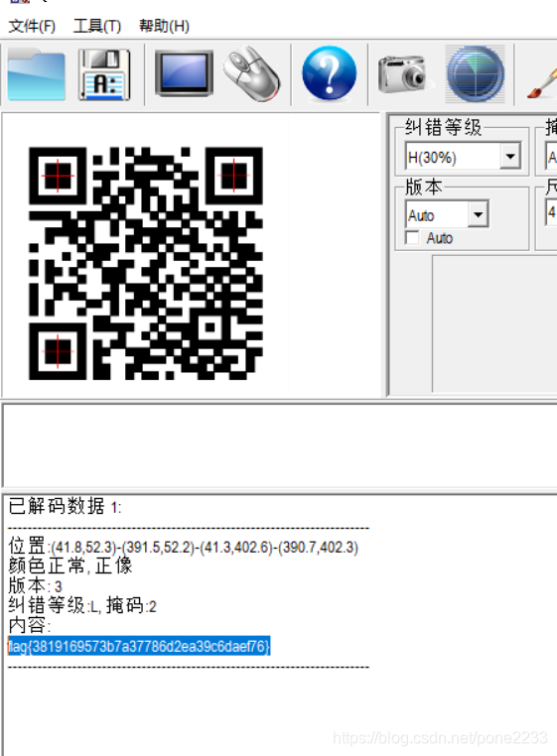Click the 已解码数据 1: heading
The width and height of the screenshot is (557, 756).
(x=66, y=506)
